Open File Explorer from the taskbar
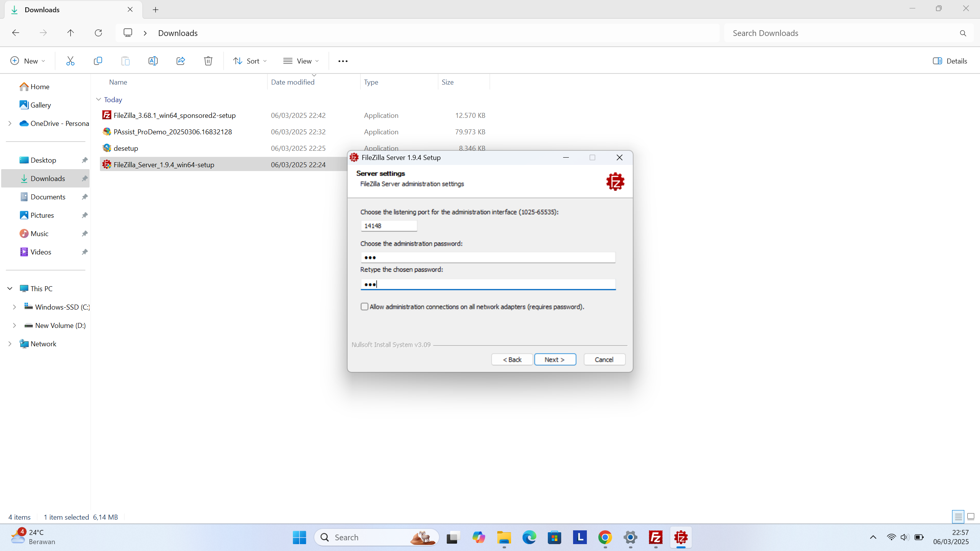980x551 pixels. click(x=504, y=537)
